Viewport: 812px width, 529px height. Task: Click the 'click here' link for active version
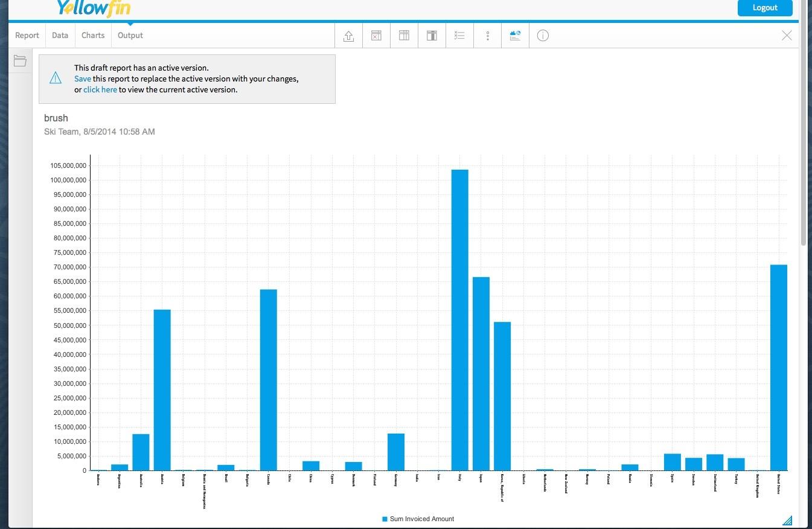coord(100,89)
